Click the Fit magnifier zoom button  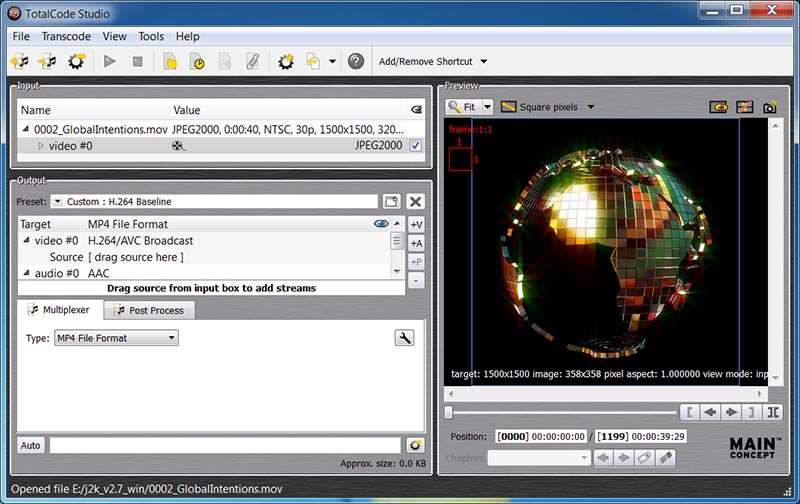[x=463, y=107]
